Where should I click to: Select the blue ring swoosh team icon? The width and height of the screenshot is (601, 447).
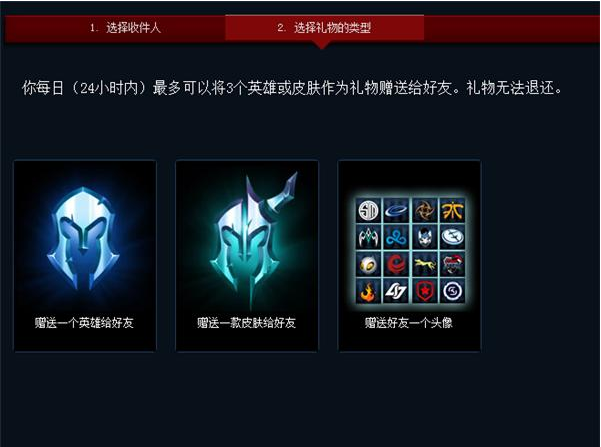(x=396, y=210)
